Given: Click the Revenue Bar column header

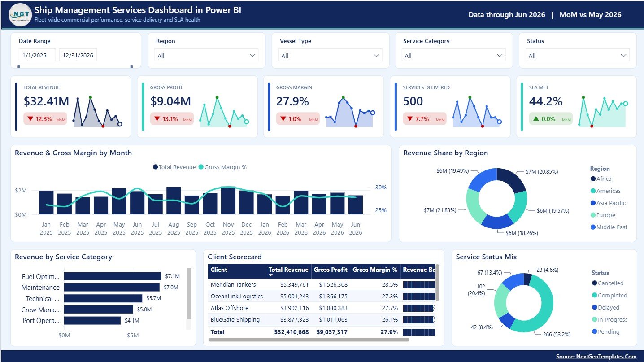Looking at the screenshot, I should [418, 270].
